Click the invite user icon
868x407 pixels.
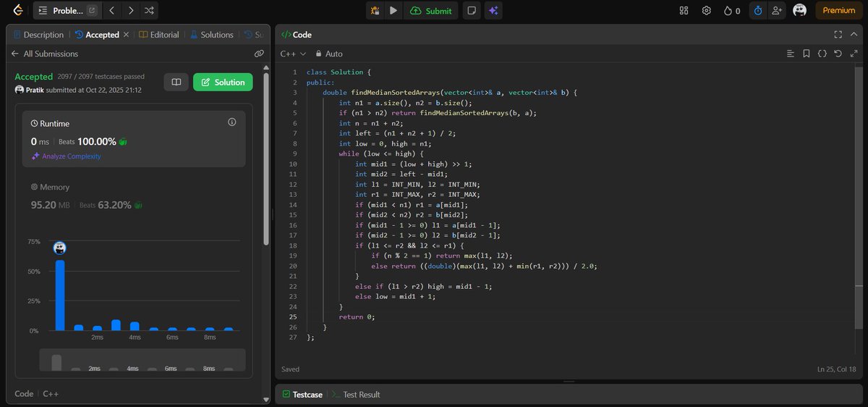coord(777,10)
